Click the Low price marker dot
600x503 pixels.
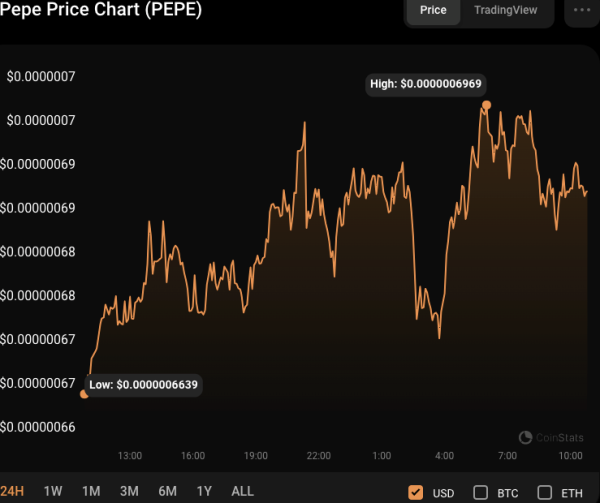84,393
